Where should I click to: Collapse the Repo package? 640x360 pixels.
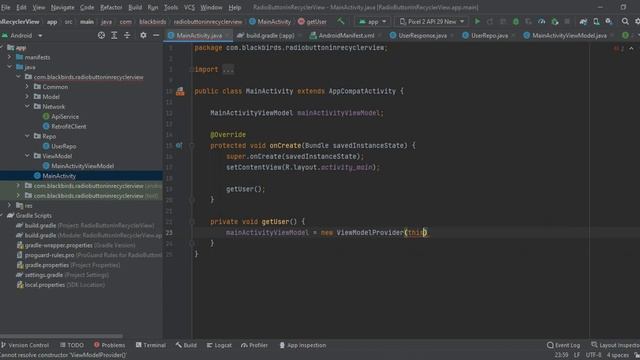point(27,136)
